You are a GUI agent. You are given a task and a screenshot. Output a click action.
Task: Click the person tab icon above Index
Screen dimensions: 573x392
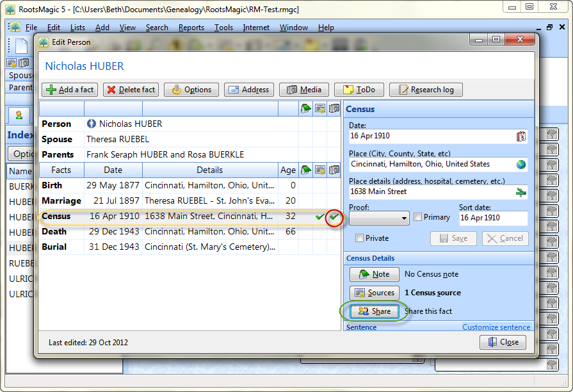[19, 115]
